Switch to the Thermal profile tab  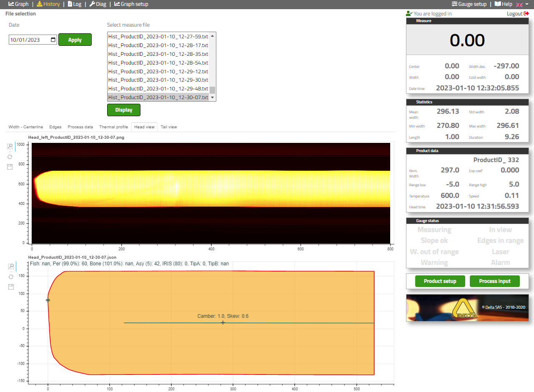point(113,127)
